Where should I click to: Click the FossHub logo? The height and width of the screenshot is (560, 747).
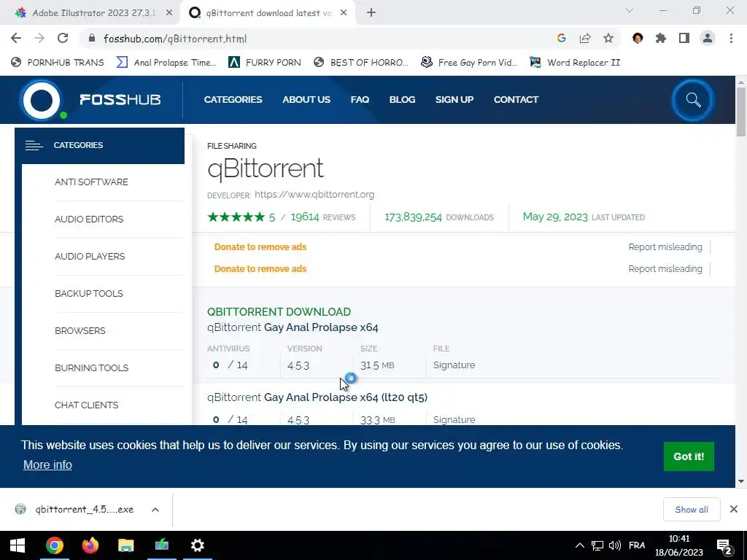pos(90,99)
